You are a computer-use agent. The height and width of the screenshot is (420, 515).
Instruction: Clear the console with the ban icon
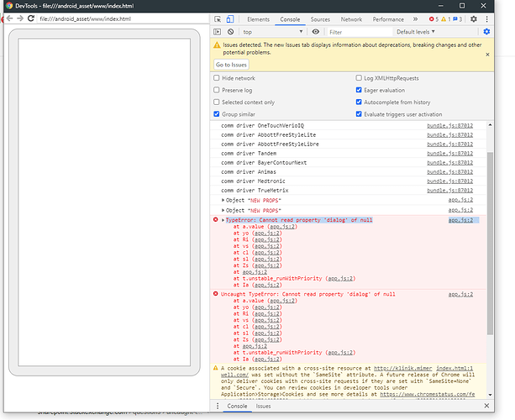(x=230, y=32)
